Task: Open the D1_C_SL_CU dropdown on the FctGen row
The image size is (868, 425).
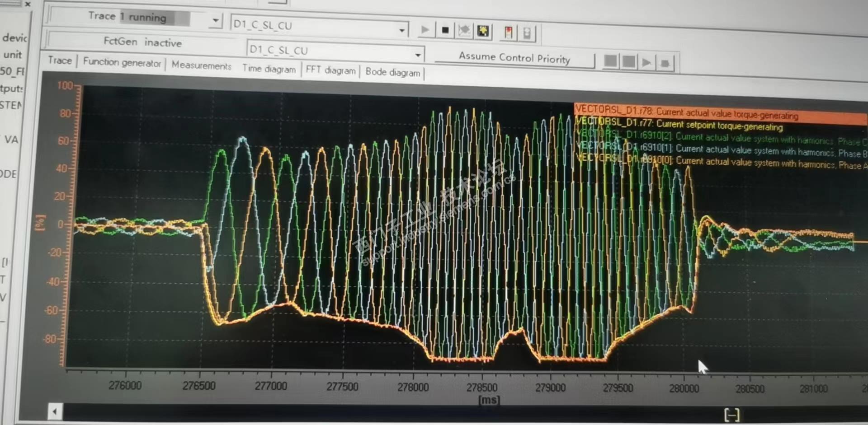Action: (418, 55)
